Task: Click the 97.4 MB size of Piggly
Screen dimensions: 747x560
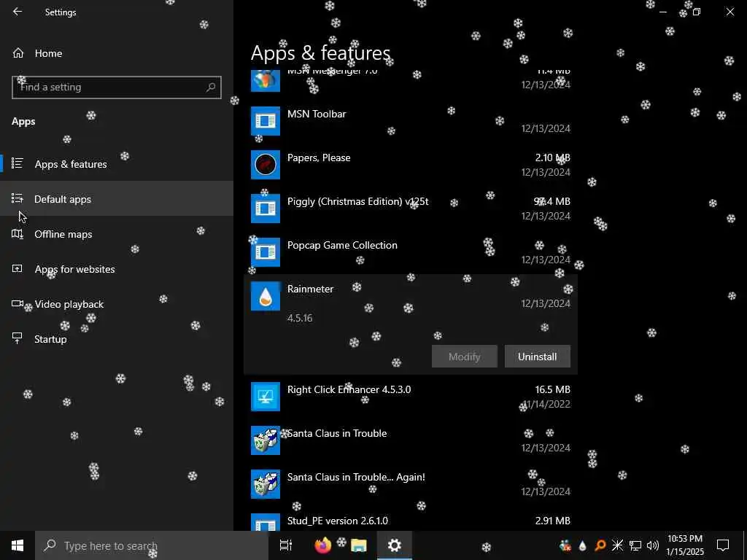Action: 551,201
